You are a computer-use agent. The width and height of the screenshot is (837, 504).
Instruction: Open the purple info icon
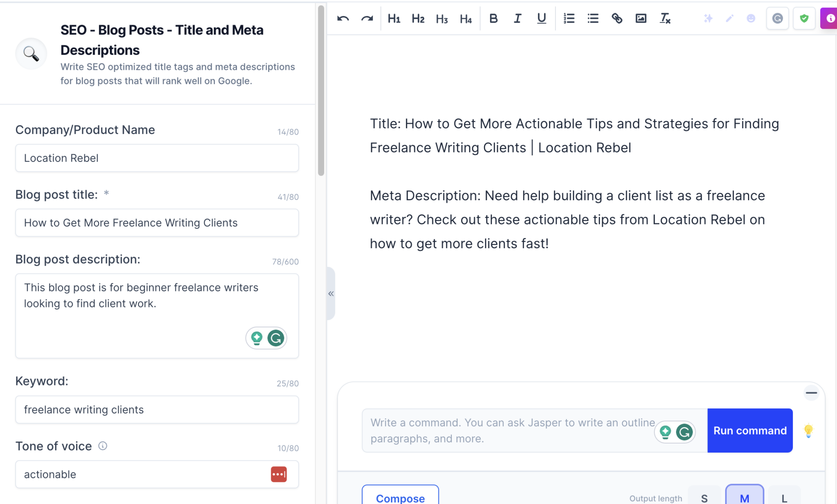point(829,18)
